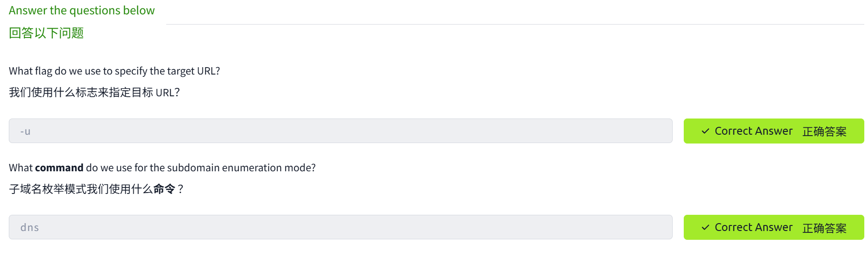Click the Chinese question about 目标 URL
Image resolution: width=868 pixels, height=256 pixels.
point(94,93)
